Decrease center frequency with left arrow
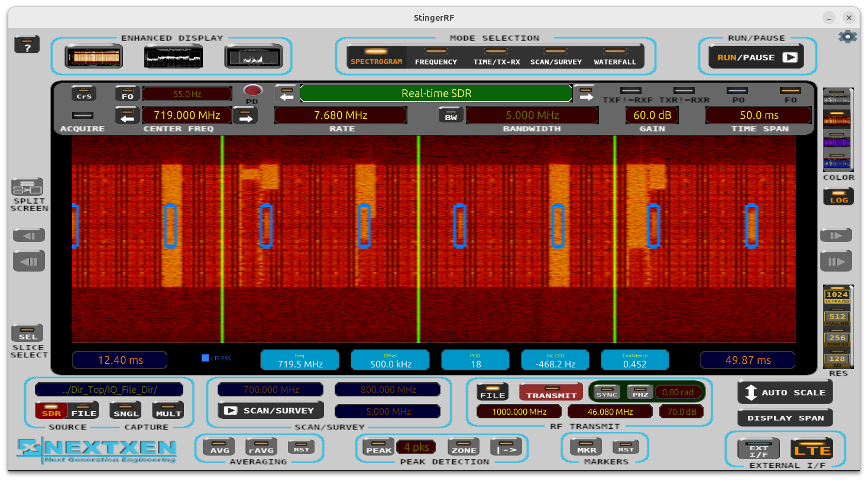 tap(127, 115)
